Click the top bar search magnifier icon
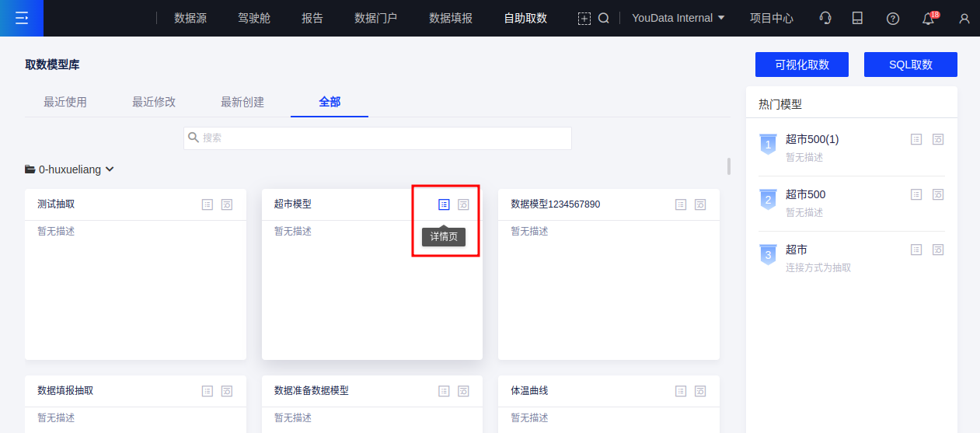This screenshot has width=980, height=433. pos(603,18)
